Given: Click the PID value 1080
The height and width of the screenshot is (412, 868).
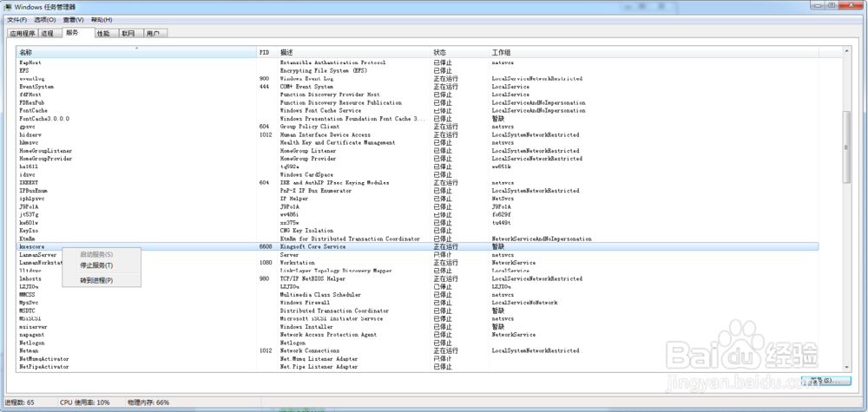Looking at the screenshot, I should tap(265, 263).
